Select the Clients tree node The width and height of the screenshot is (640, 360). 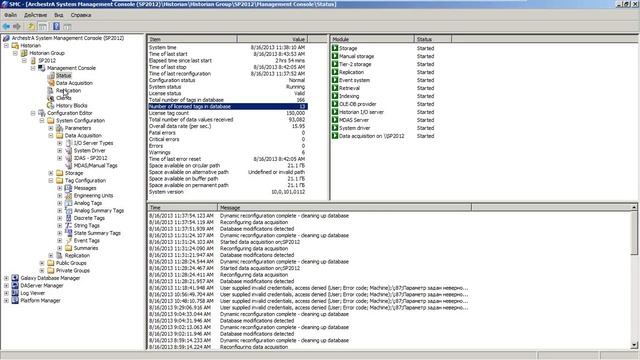[x=63, y=98]
